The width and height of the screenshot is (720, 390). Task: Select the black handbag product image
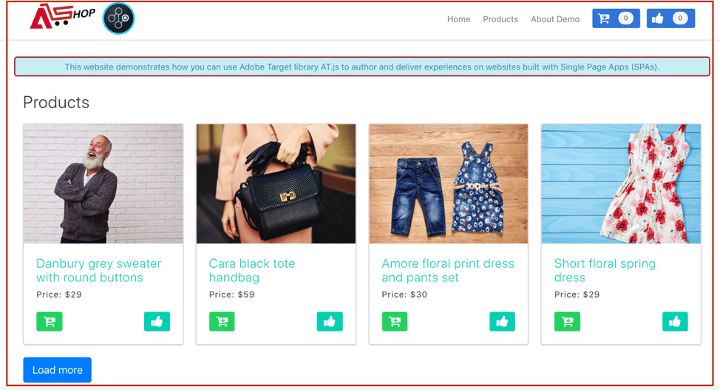276,183
